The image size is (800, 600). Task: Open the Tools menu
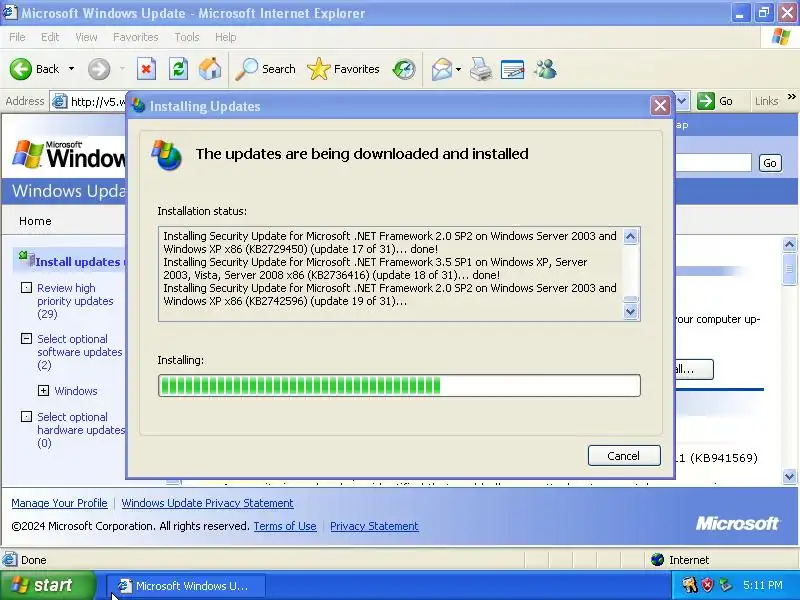(x=187, y=37)
